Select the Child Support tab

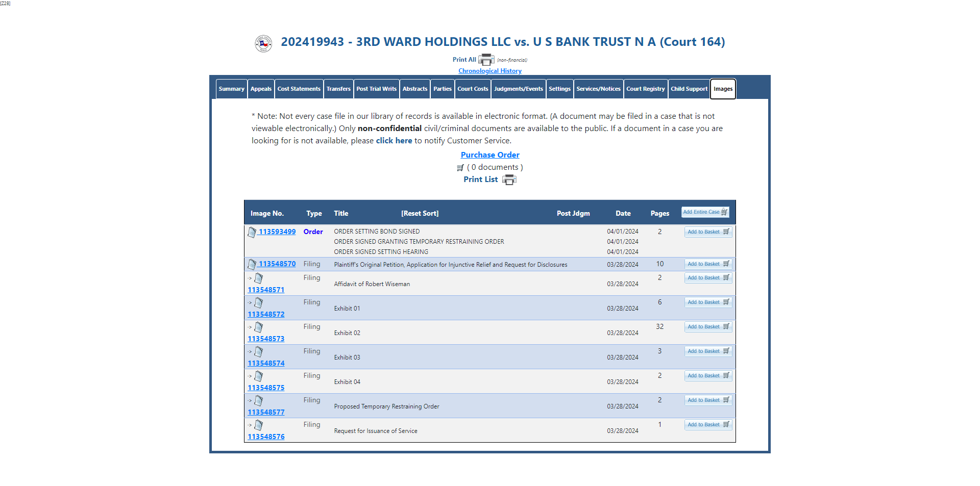pos(689,89)
